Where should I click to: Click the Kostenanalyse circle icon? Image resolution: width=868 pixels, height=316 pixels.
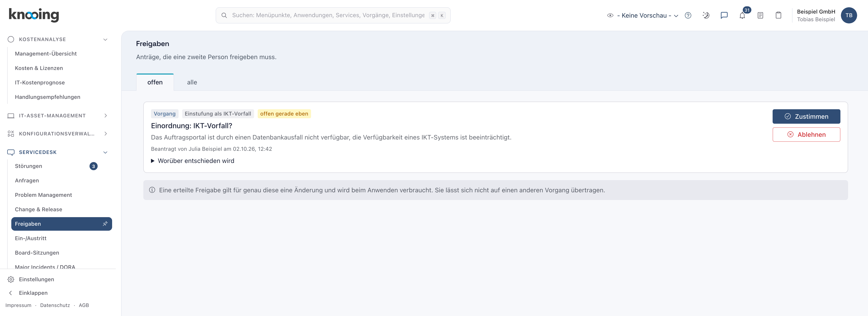coord(11,39)
